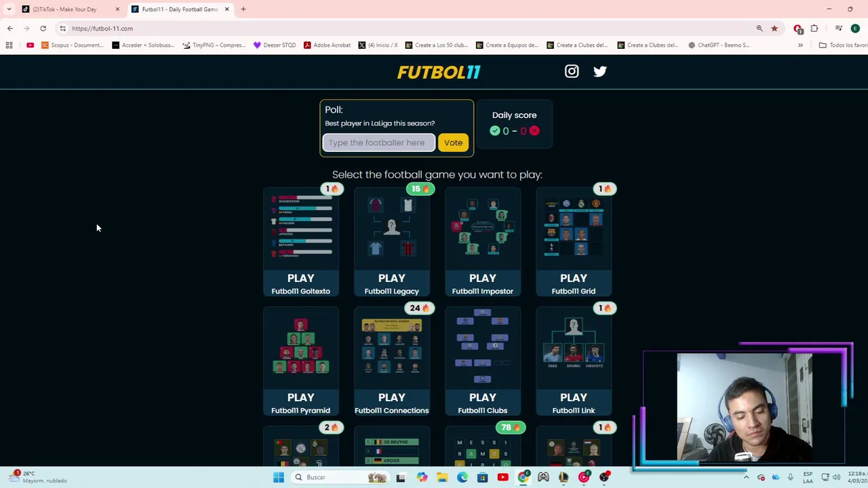868x488 pixels.
Task: Click the 15 streak badge on Legacy
Action: pyautogui.click(x=420, y=188)
